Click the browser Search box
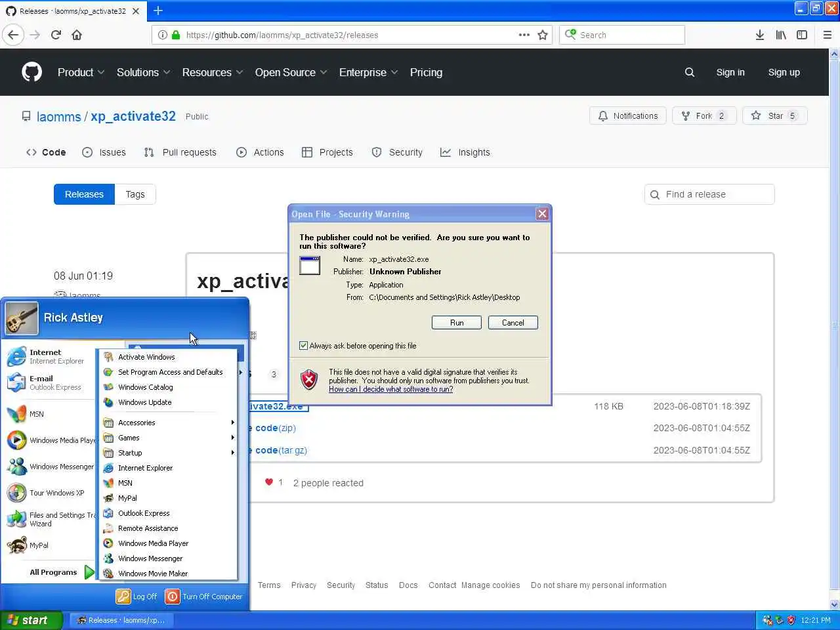Image resolution: width=840 pixels, height=630 pixels. pyautogui.click(x=621, y=35)
